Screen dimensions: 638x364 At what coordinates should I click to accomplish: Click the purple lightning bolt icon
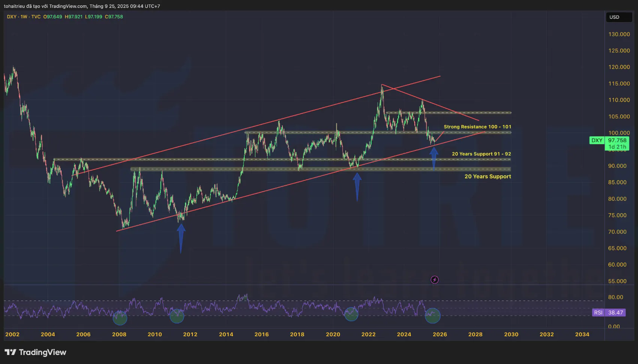tap(435, 280)
